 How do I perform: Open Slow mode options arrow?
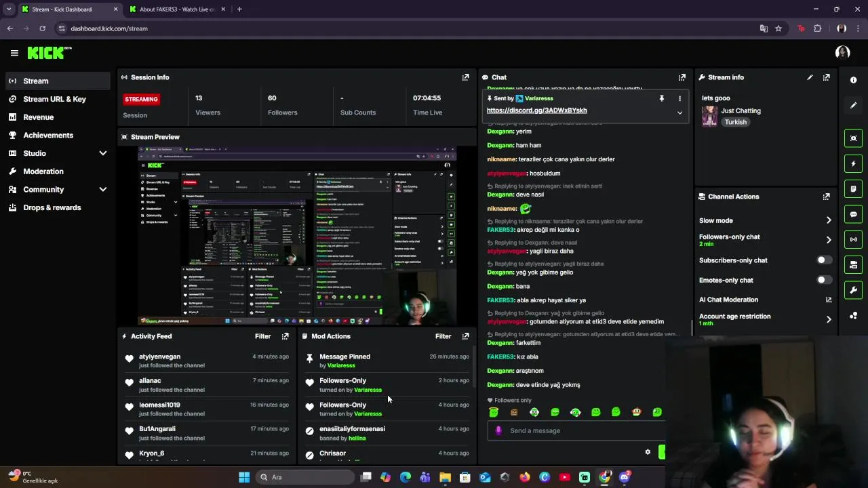(x=829, y=220)
